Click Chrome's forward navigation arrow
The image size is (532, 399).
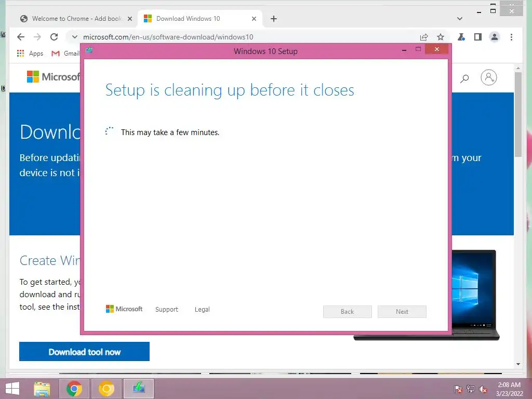pyautogui.click(x=37, y=37)
